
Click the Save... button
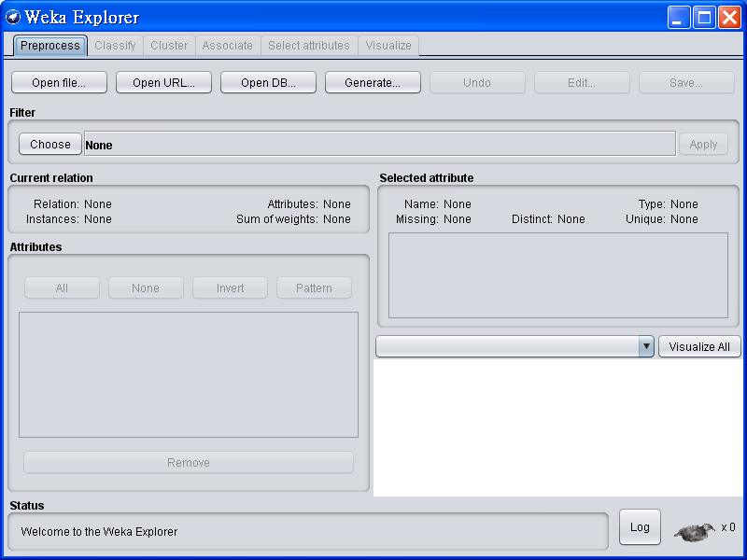click(x=686, y=82)
